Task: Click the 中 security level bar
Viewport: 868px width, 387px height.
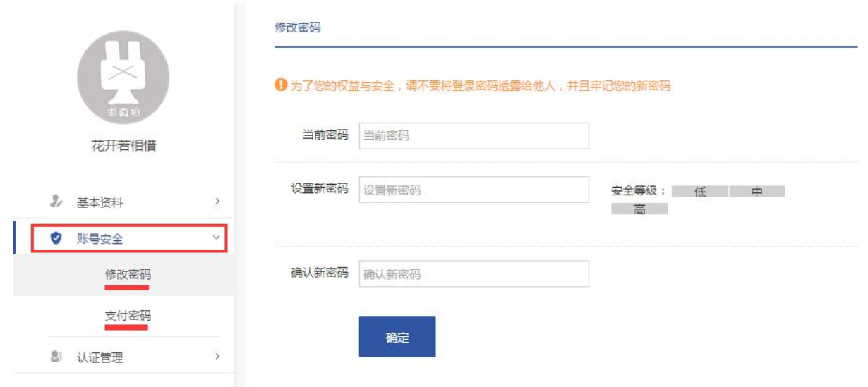Action: pyautogui.click(x=757, y=191)
